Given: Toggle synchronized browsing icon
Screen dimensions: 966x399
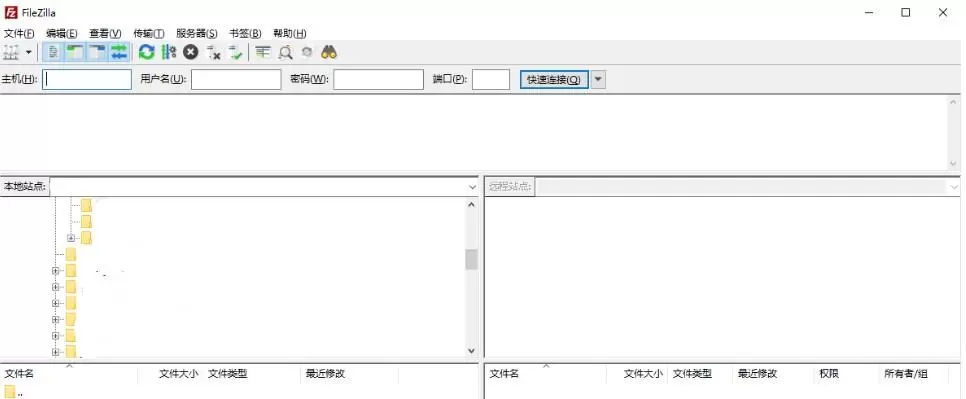Looking at the screenshot, I should pos(307,52).
